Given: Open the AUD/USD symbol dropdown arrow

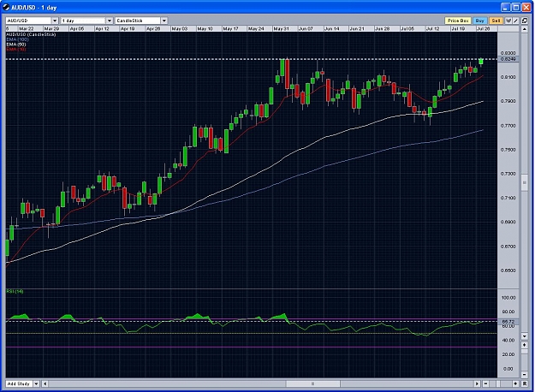Looking at the screenshot, I should [x=55, y=21].
